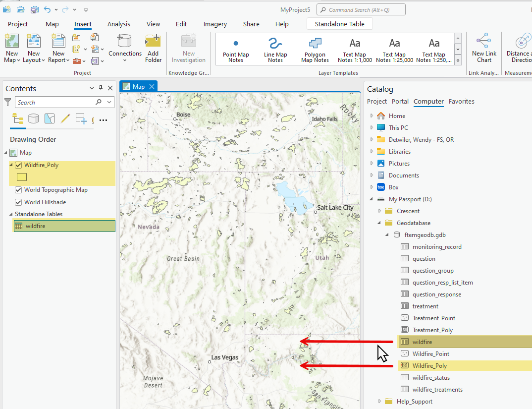The height and width of the screenshot is (409, 532).
Task: Select the wildfire_treatments table
Action: point(437,389)
